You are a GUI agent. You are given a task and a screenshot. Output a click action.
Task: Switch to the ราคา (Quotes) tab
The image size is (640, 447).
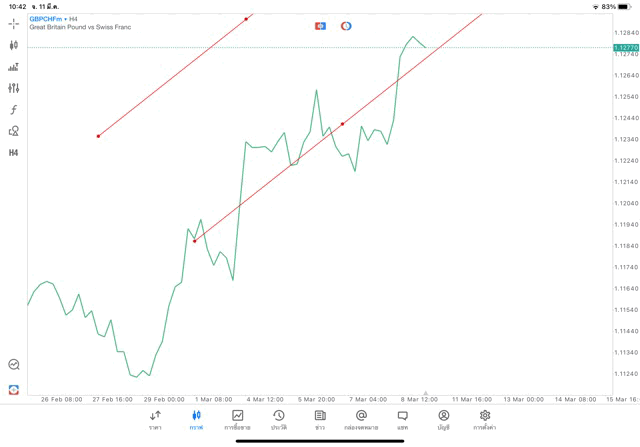[155, 419]
